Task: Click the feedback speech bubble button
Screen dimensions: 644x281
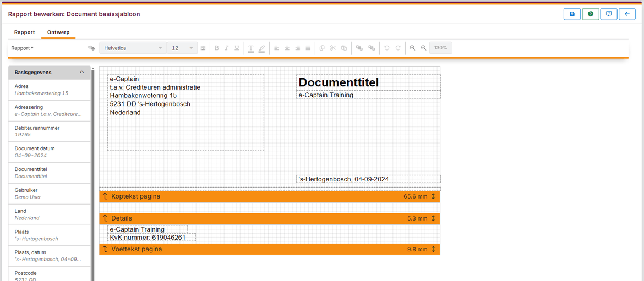Action: point(609,14)
